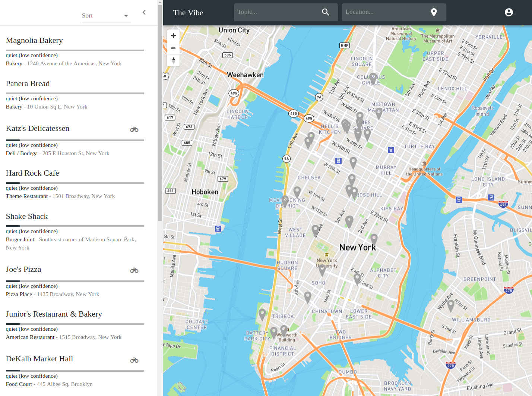Open the Katz's Delicatessen listing

tap(38, 128)
